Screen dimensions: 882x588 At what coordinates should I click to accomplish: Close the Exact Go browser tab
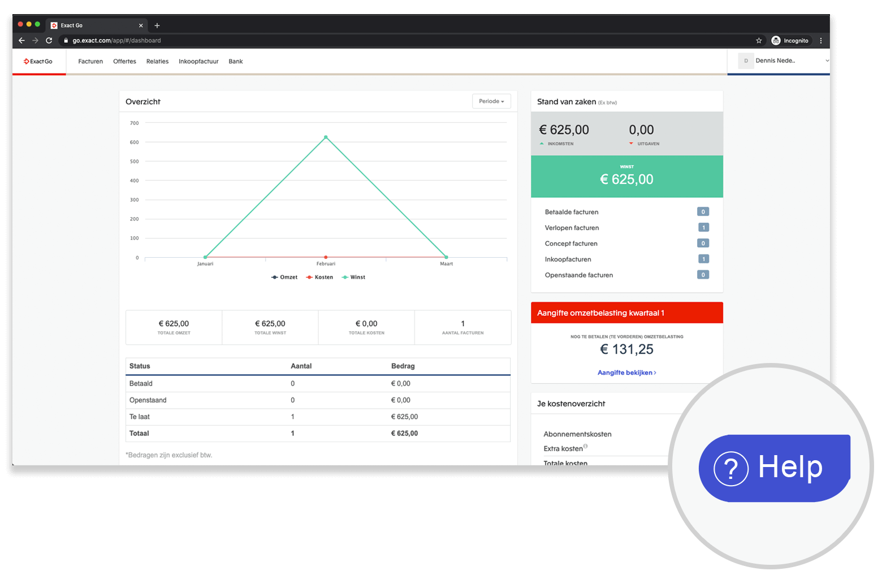point(141,25)
